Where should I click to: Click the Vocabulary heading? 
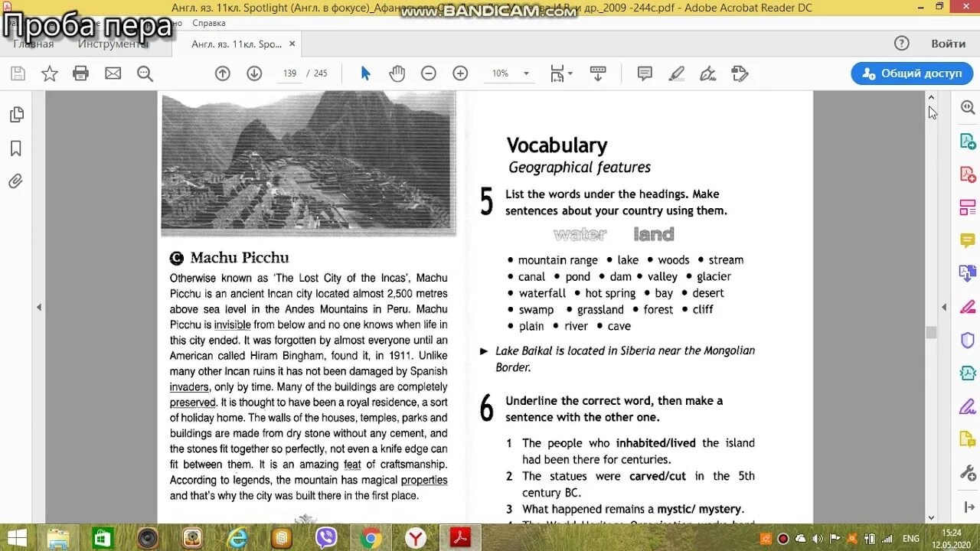point(557,145)
